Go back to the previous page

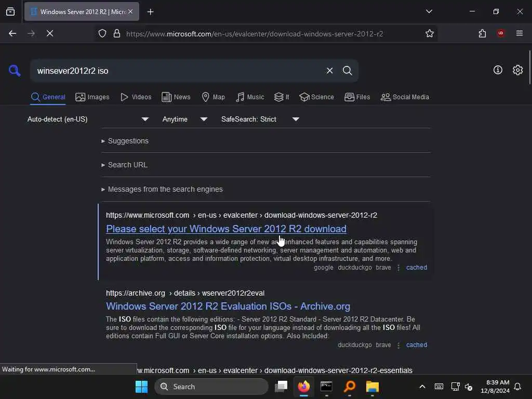click(12, 33)
